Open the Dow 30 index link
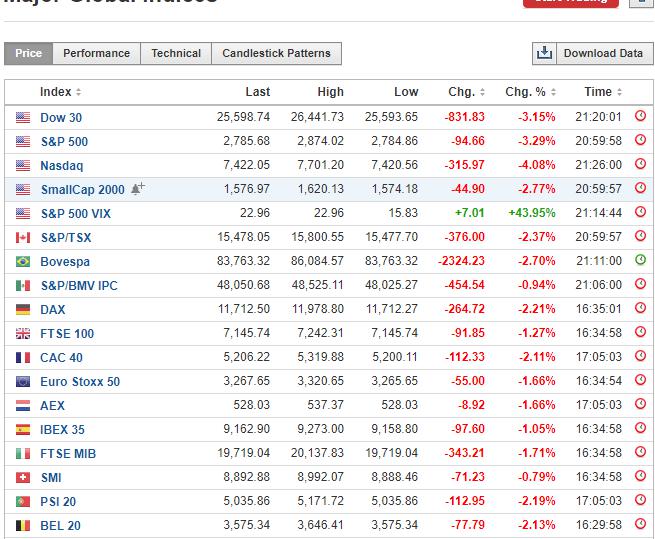Screen dimensions: 655x539 pos(61,118)
